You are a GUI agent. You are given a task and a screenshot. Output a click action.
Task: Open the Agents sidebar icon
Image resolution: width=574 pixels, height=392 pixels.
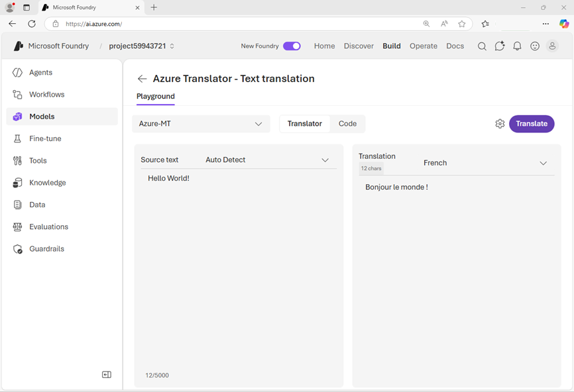(17, 72)
